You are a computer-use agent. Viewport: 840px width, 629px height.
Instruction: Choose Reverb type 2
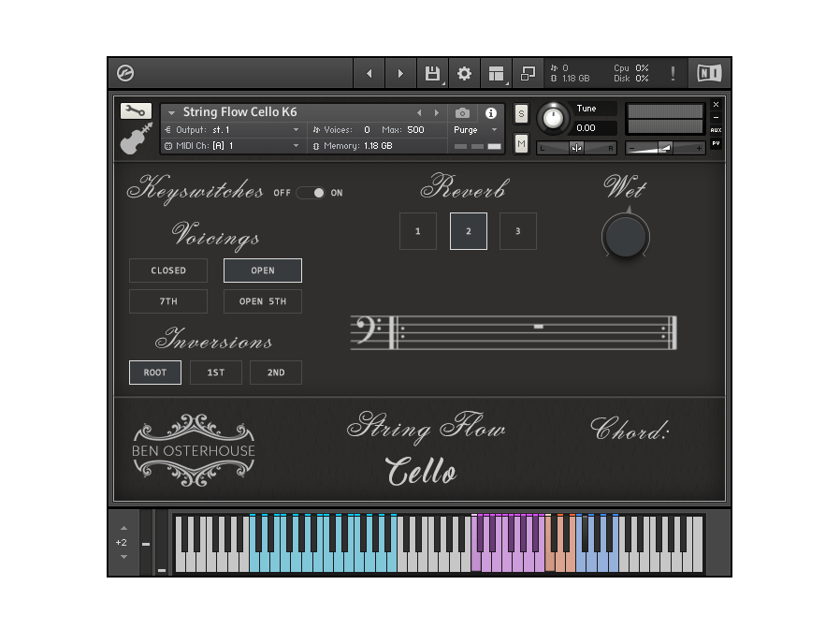pos(469,231)
